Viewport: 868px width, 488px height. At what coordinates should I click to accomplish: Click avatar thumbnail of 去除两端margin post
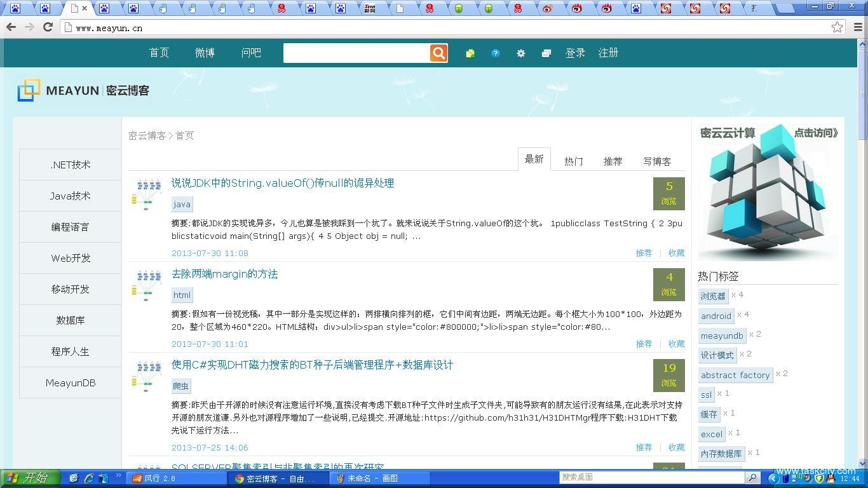tap(147, 285)
